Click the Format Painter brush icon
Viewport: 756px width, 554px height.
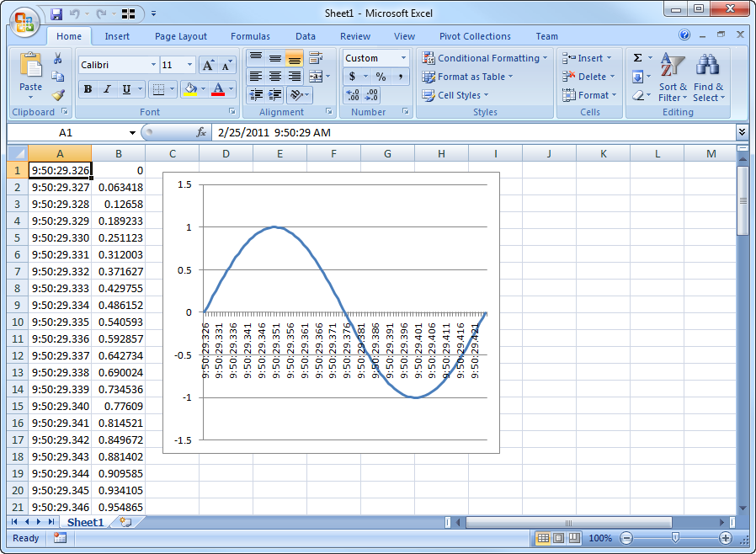[57, 95]
